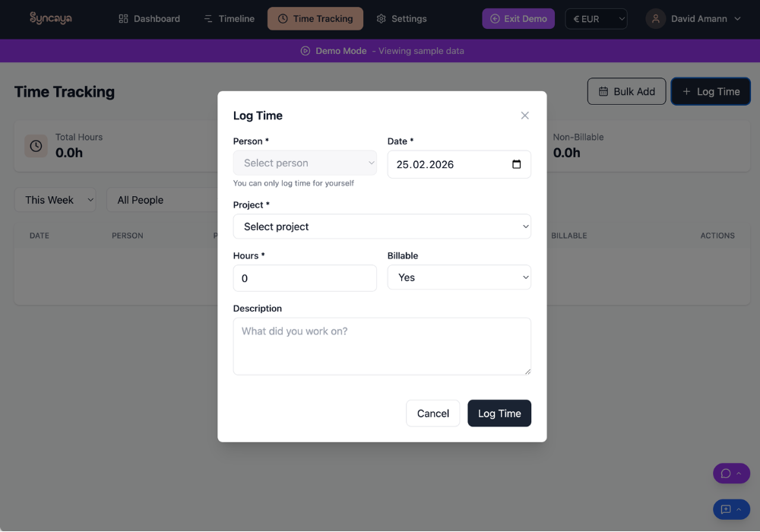Click the blue feedback widget icon
The height and width of the screenshot is (532, 760).
[x=726, y=509]
